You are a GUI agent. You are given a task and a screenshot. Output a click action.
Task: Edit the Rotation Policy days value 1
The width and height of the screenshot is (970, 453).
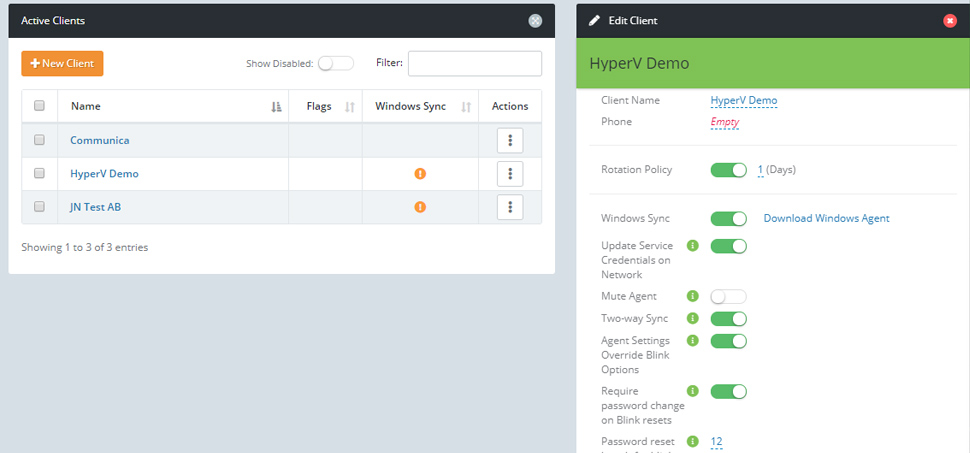click(760, 170)
